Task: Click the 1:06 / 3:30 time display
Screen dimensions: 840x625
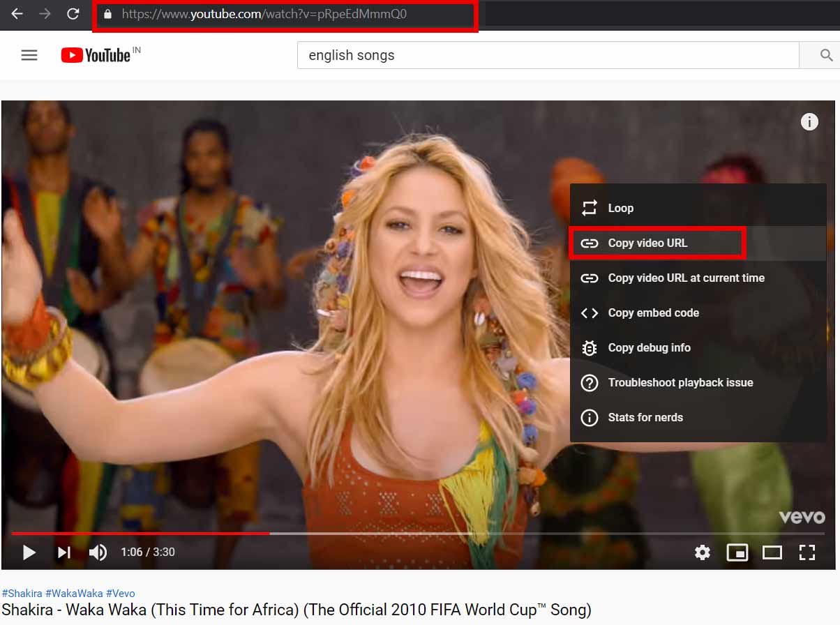Action: coord(148,552)
